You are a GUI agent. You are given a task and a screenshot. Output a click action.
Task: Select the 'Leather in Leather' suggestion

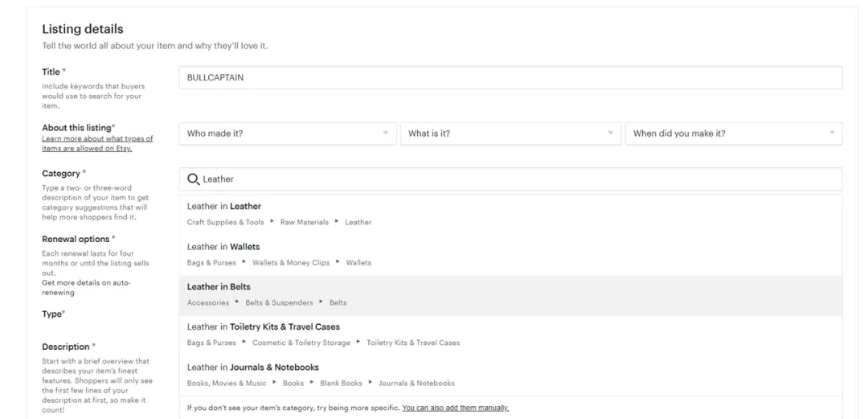tap(224, 207)
